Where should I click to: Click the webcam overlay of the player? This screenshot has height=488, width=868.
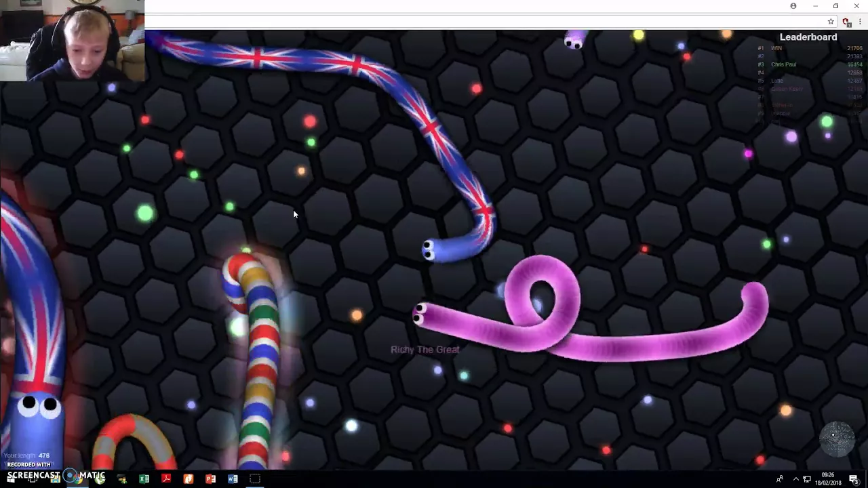[72, 41]
